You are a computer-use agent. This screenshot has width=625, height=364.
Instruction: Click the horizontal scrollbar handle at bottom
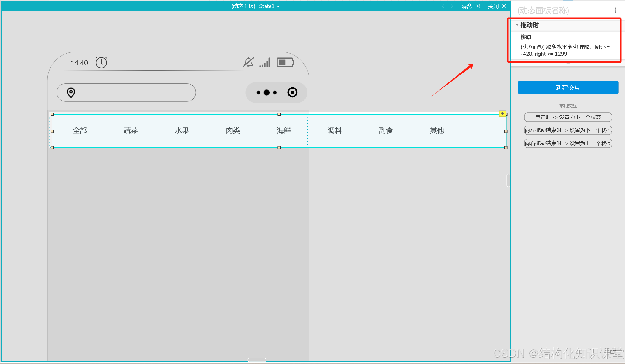pyautogui.click(x=257, y=360)
